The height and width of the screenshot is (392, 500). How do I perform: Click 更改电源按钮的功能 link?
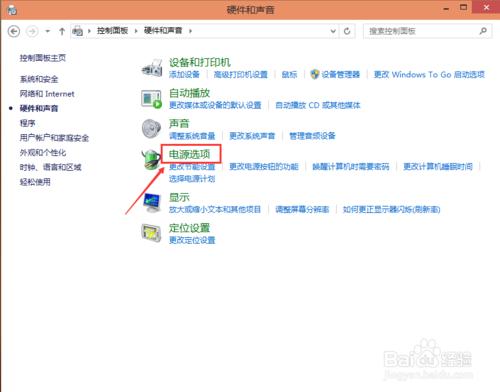coord(264,167)
